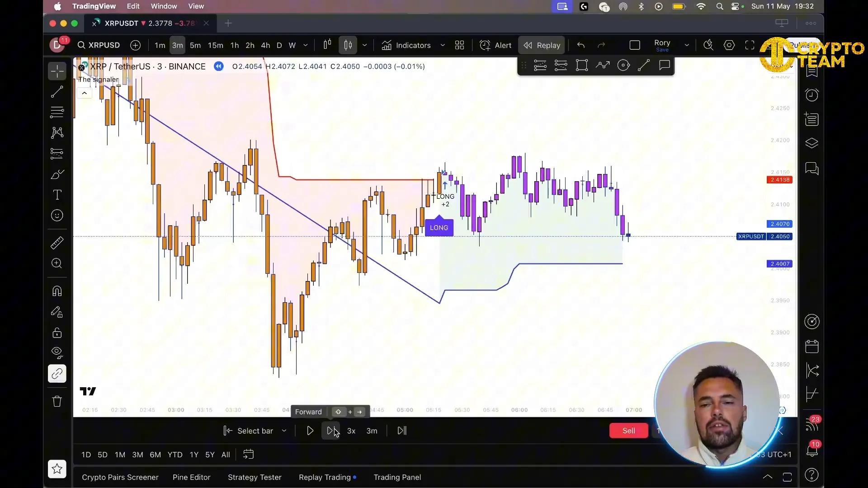
Task: Open layout setup square icon
Action: 635,45
